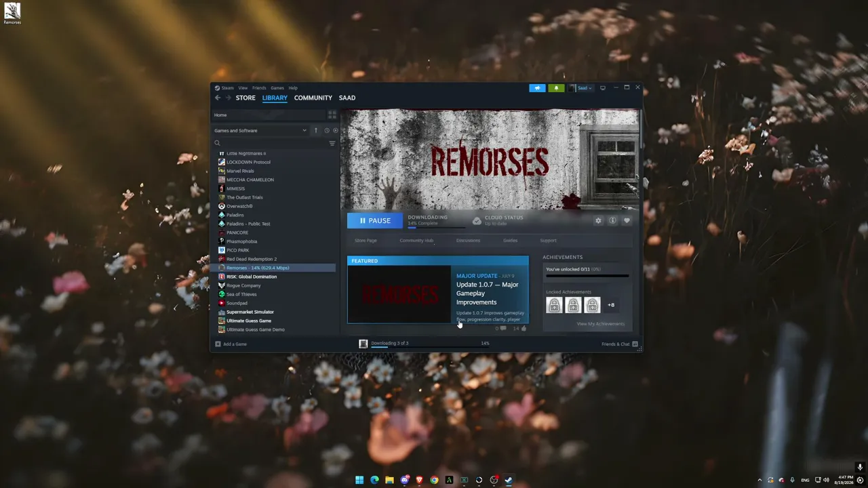Toggle the recent activity clock filter
868x488 pixels.
[x=326, y=130]
